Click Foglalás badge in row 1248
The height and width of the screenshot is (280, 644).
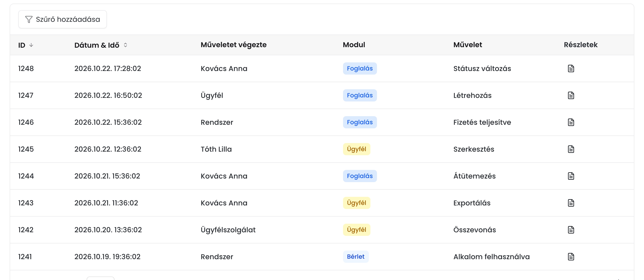(360, 68)
